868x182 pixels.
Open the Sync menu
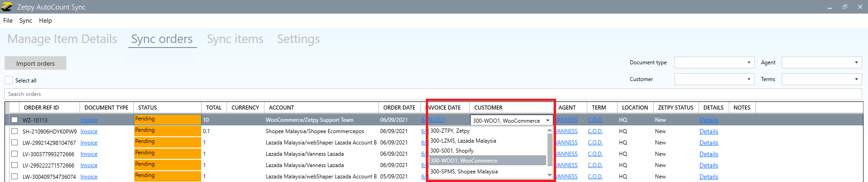pos(26,20)
